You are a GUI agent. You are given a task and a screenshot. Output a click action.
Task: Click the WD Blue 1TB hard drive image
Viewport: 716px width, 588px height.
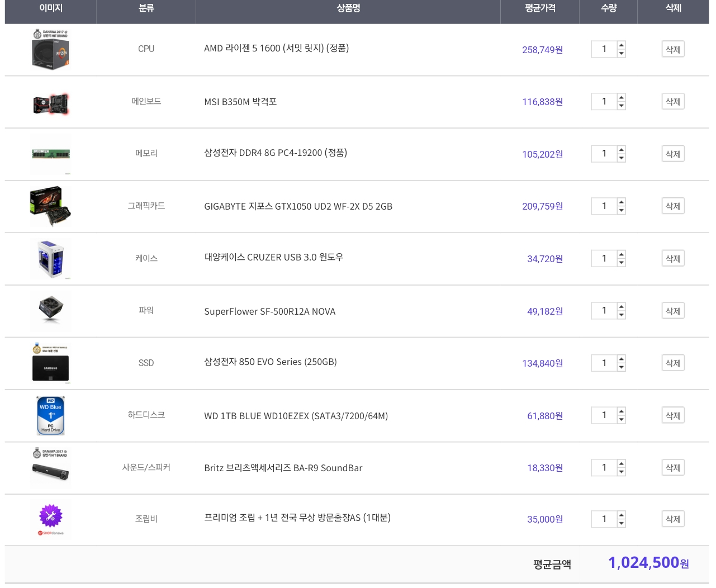[50, 415]
